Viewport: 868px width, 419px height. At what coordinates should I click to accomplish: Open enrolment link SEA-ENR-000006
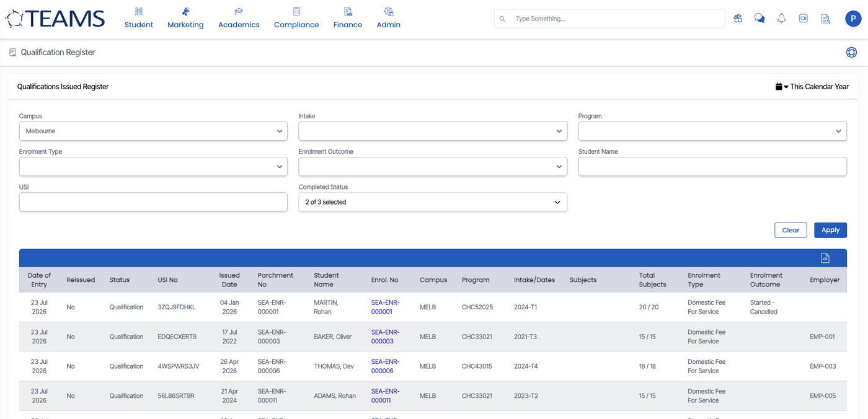pos(386,366)
